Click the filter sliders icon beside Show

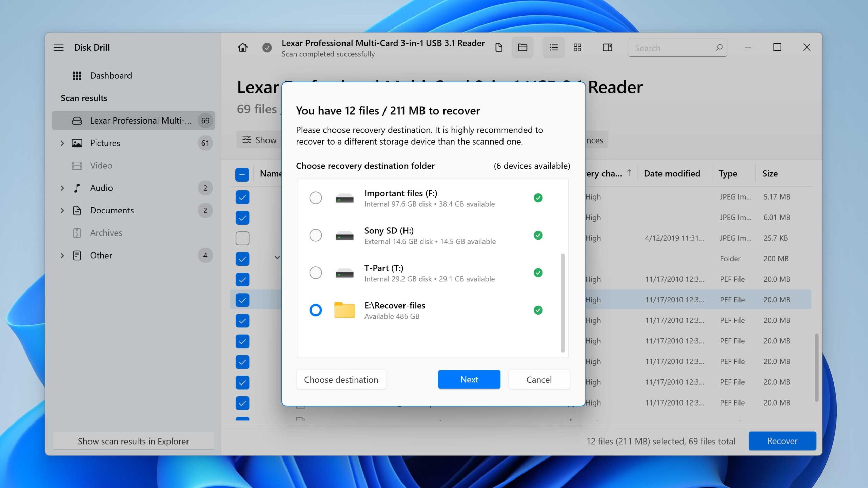point(247,140)
